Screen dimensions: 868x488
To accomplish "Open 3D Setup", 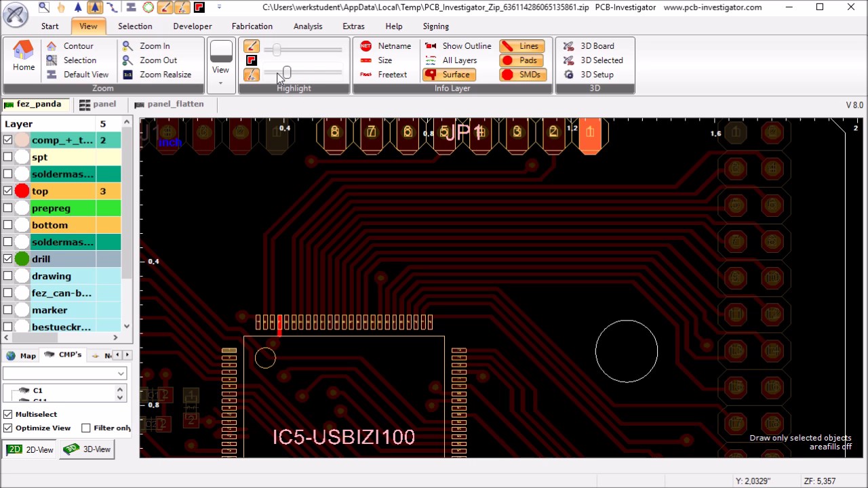I will [589, 75].
